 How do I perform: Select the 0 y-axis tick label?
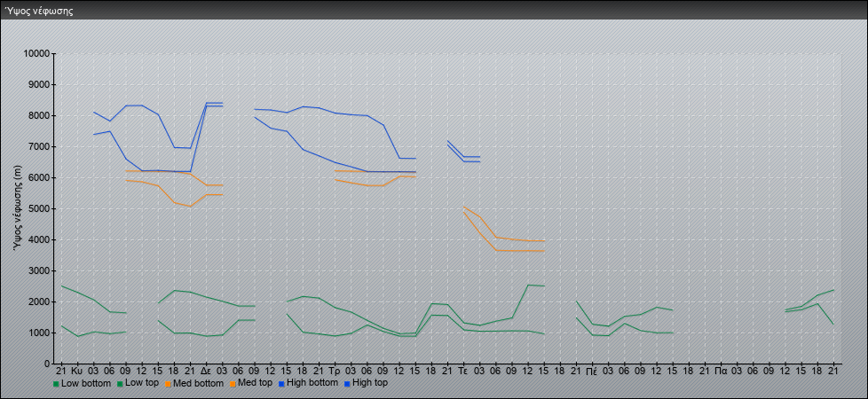point(48,364)
